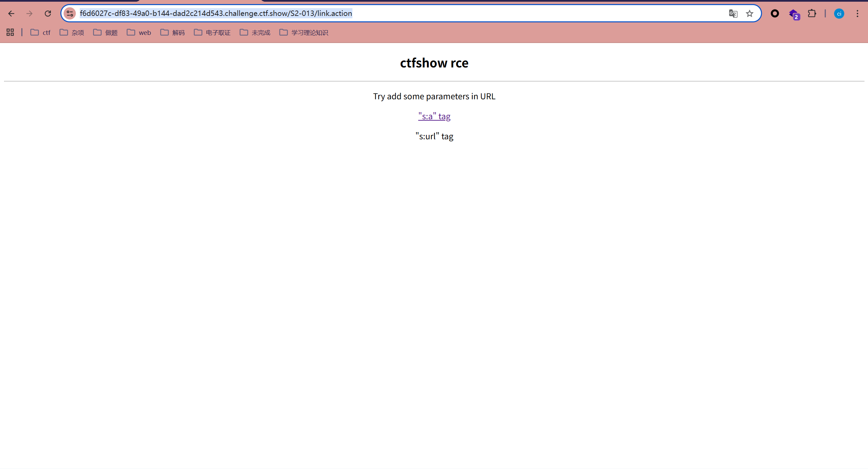
Task: Open Chrome three-dot menu
Action: pyautogui.click(x=857, y=14)
